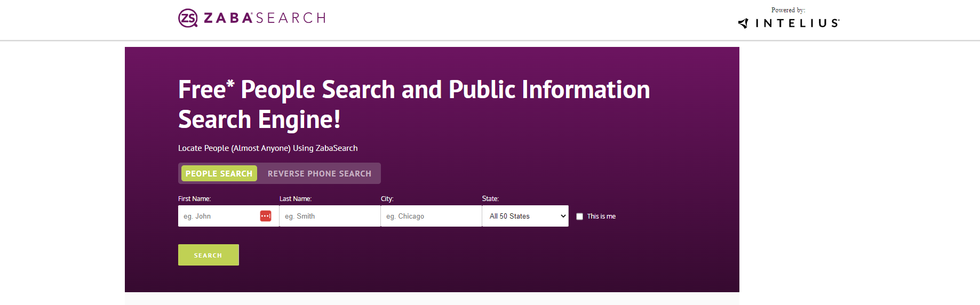Focus the First Name input field
Image resolution: width=980 pixels, height=305 pixels.
point(228,216)
